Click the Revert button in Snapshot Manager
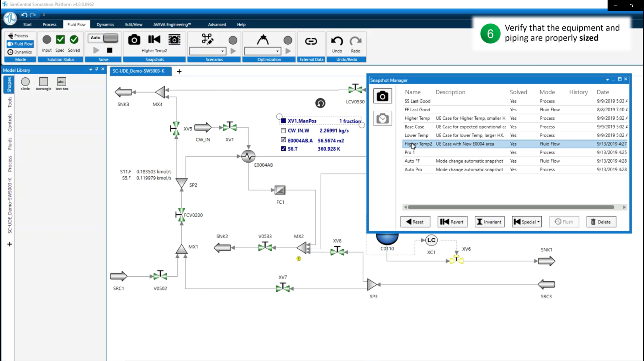This screenshot has height=361, width=644. 452,222
